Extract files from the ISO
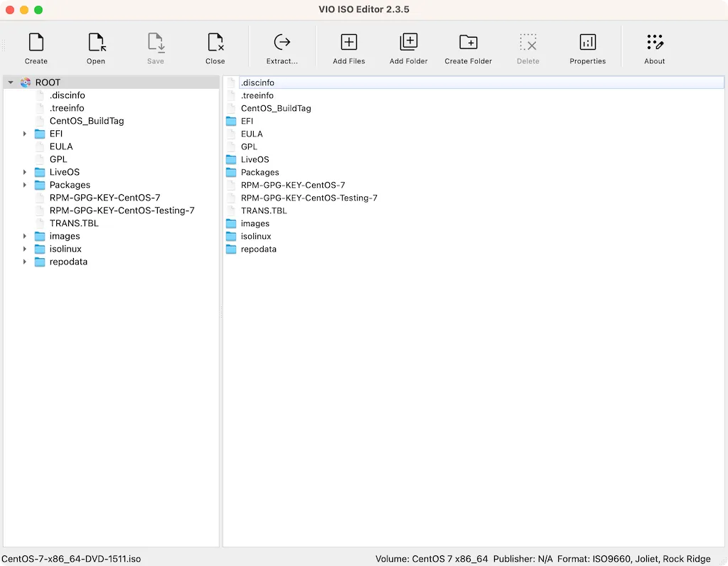728x566 pixels. click(x=282, y=46)
